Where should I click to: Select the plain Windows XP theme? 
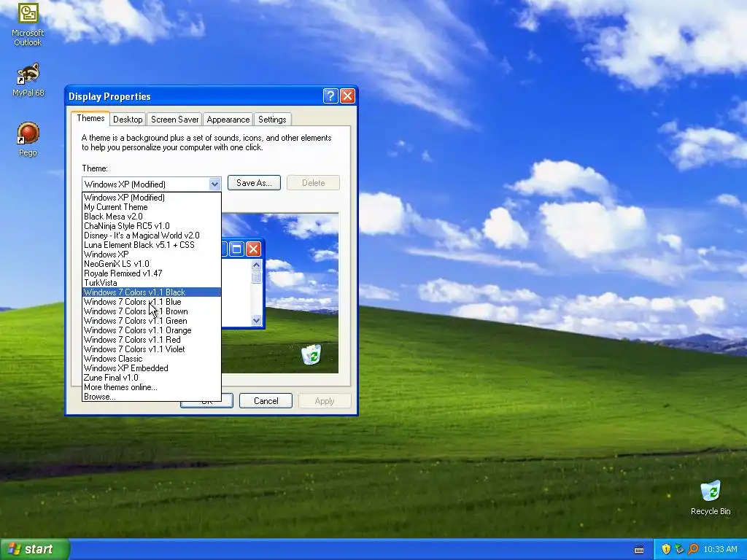tap(152, 254)
